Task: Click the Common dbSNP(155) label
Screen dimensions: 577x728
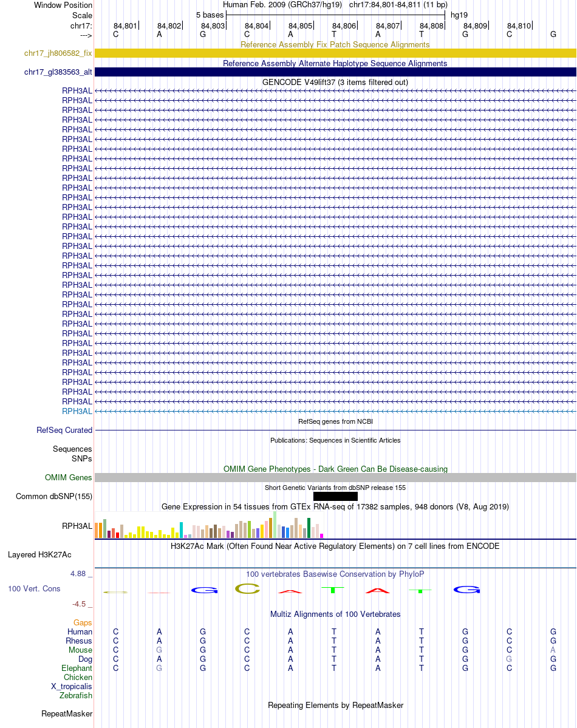Action: [x=54, y=496]
